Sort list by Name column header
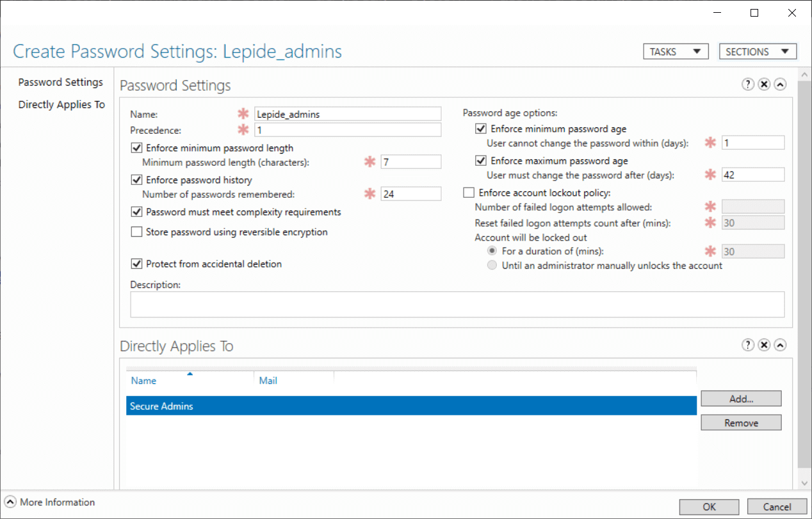The width and height of the screenshot is (812, 519). pyautogui.click(x=143, y=381)
